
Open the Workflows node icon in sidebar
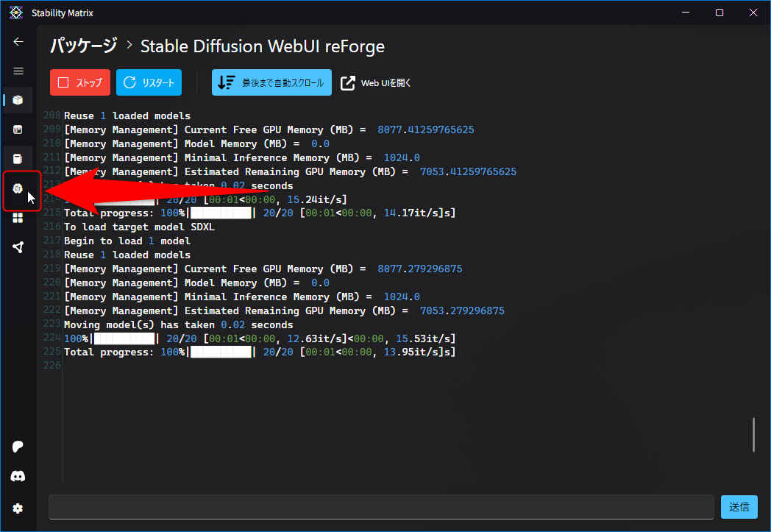[18, 247]
